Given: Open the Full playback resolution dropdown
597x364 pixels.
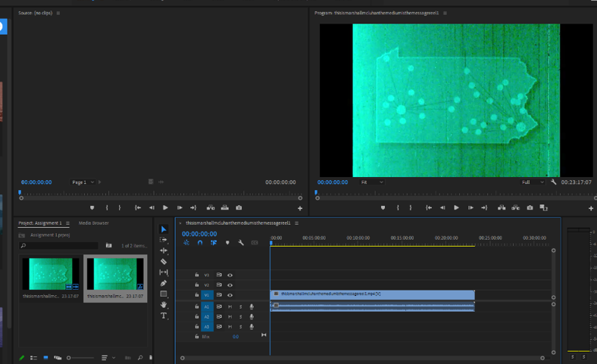Looking at the screenshot, I should 533,182.
